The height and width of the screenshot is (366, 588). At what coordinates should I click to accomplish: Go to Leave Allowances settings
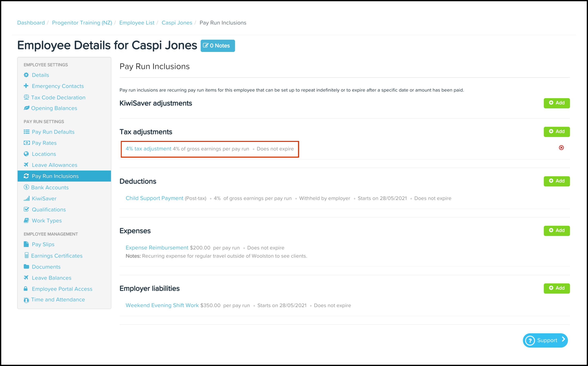(x=54, y=165)
